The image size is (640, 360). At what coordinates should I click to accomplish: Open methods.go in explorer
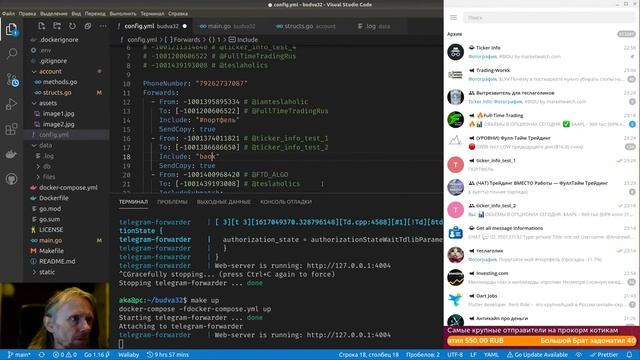pyautogui.click(x=60, y=82)
